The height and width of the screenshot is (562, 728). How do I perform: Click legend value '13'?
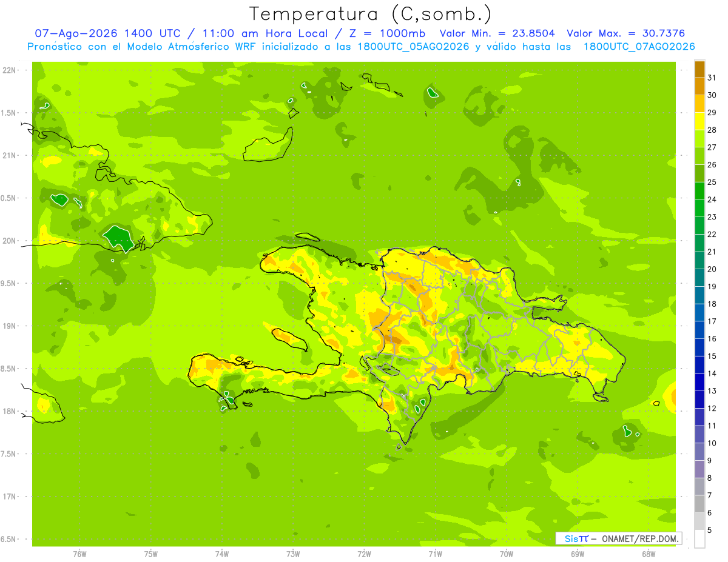pos(712,391)
